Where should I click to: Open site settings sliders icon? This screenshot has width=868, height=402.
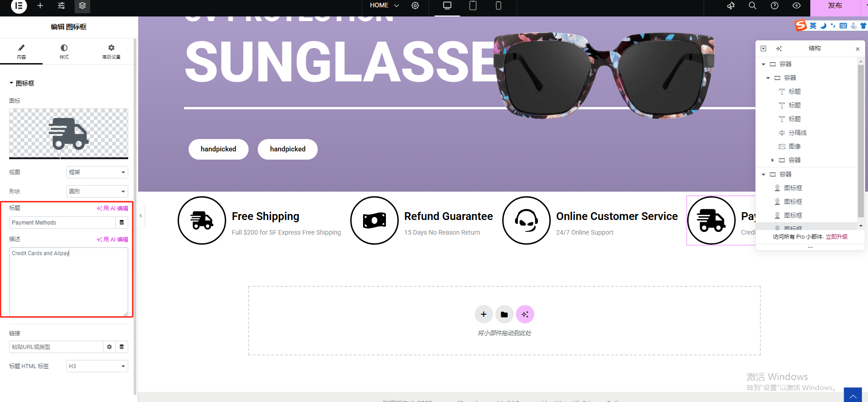pos(61,5)
